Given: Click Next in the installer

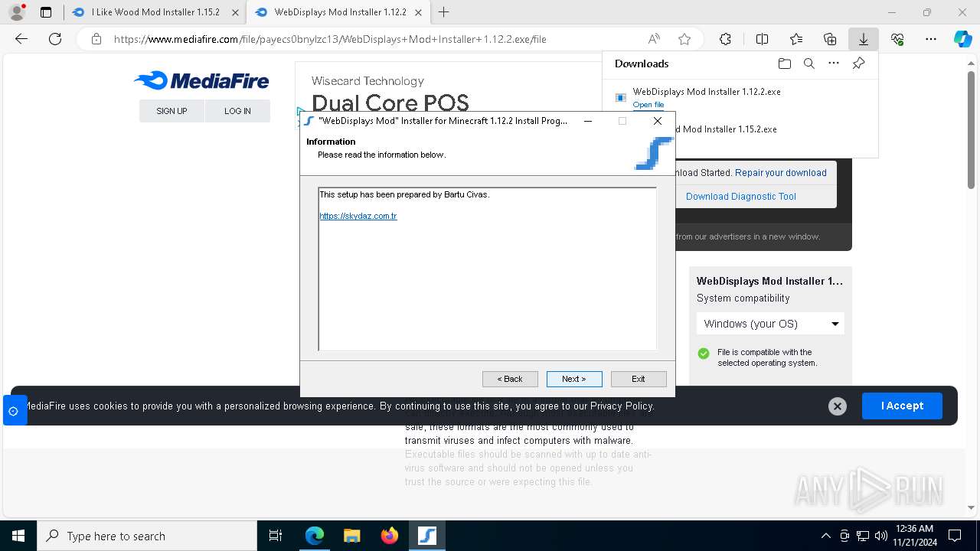Looking at the screenshot, I should coord(574,379).
